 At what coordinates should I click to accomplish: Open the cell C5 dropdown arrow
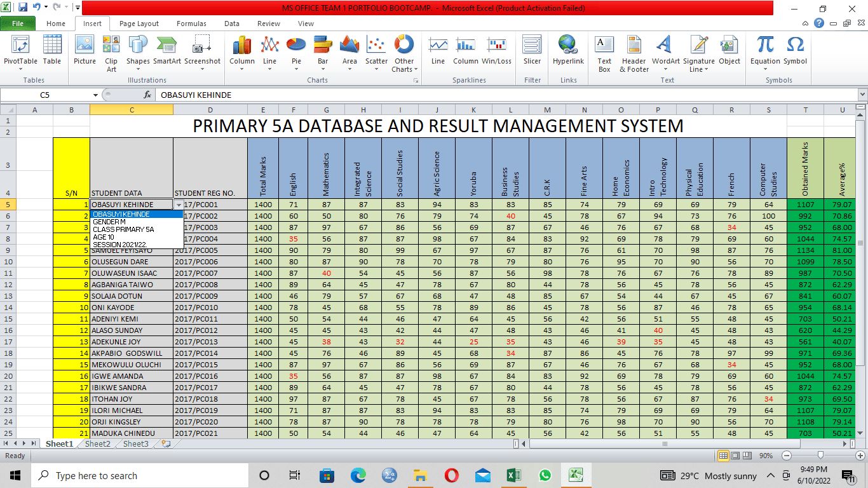coord(179,205)
